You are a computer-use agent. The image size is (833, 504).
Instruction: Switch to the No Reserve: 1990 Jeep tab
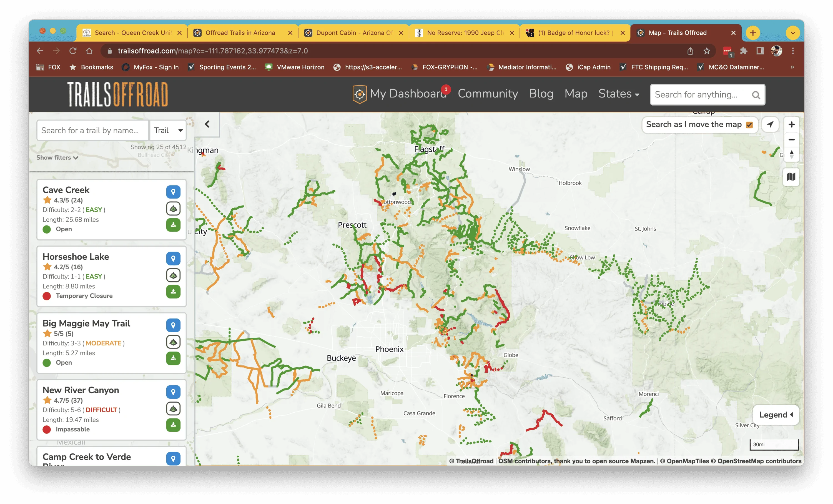(465, 33)
